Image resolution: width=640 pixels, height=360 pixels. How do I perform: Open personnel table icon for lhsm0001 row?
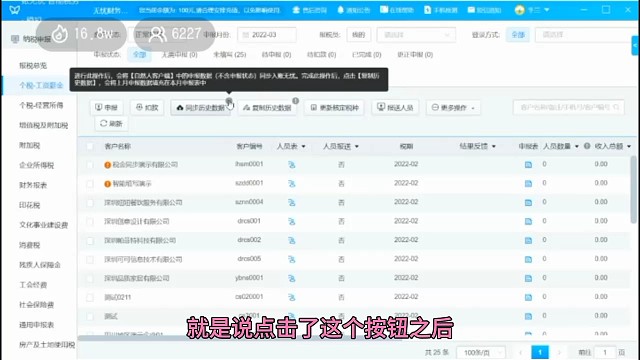click(x=291, y=165)
